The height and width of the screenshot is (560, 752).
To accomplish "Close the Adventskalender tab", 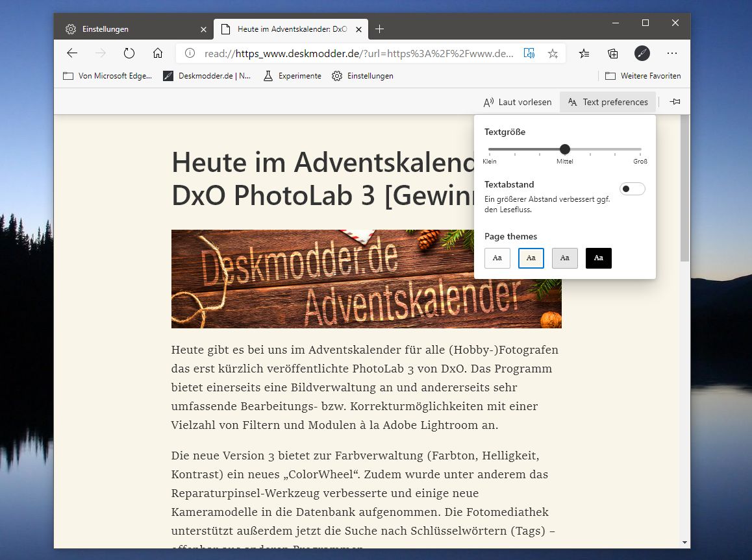I will 358,29.
